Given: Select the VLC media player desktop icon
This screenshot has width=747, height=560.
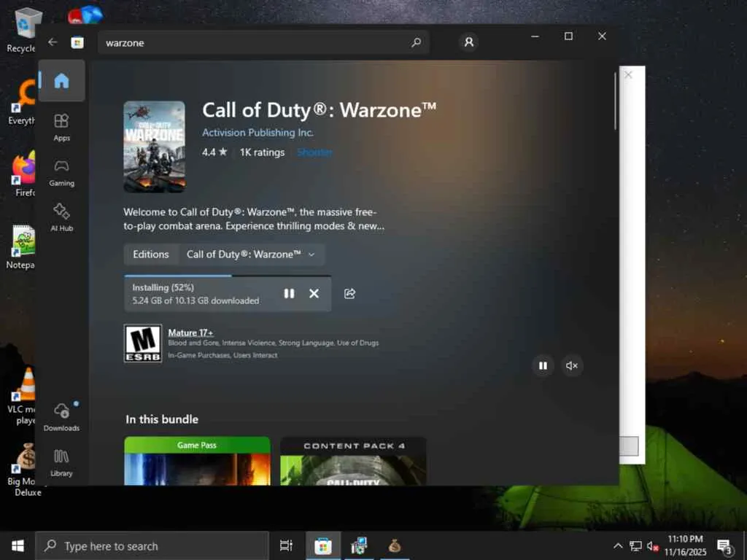Looking at the screenshot, I should tap(23, 396).
